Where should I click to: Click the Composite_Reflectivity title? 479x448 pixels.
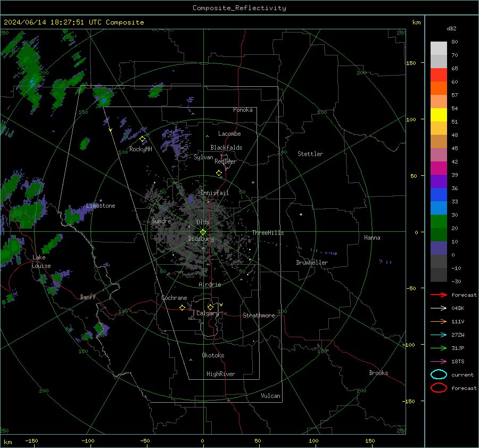[x=240, y=8]
